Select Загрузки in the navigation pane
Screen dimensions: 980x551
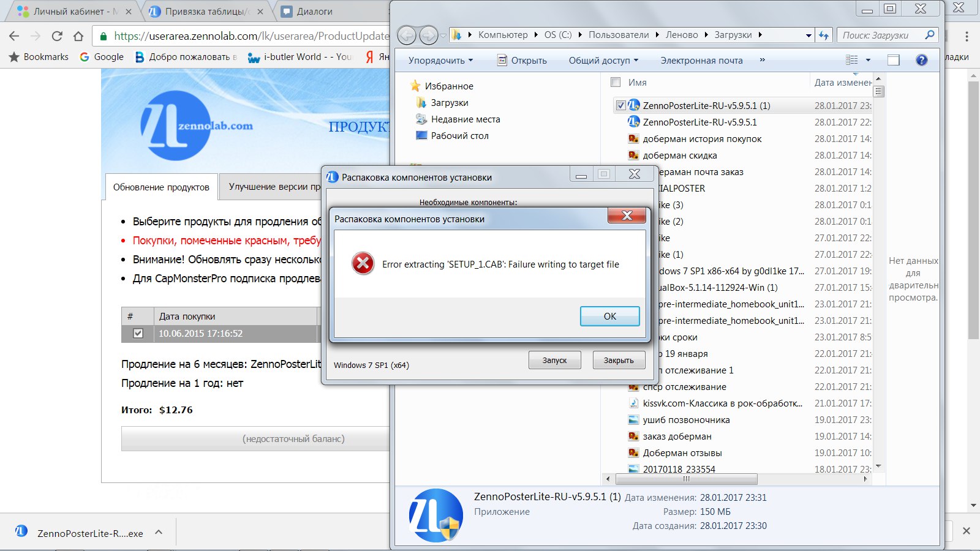[450, 103]
